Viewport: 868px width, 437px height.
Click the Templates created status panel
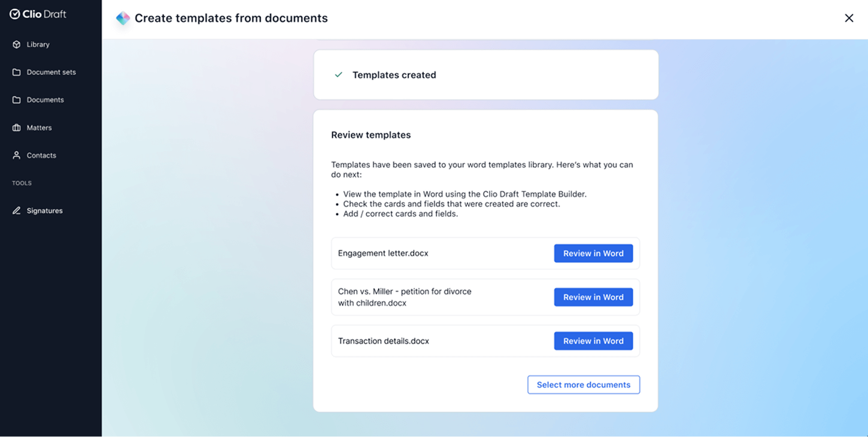(x=485, y=74)
